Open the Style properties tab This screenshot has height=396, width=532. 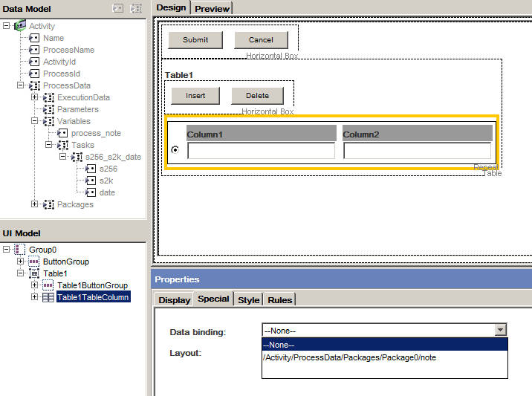[x=248, y=300]
